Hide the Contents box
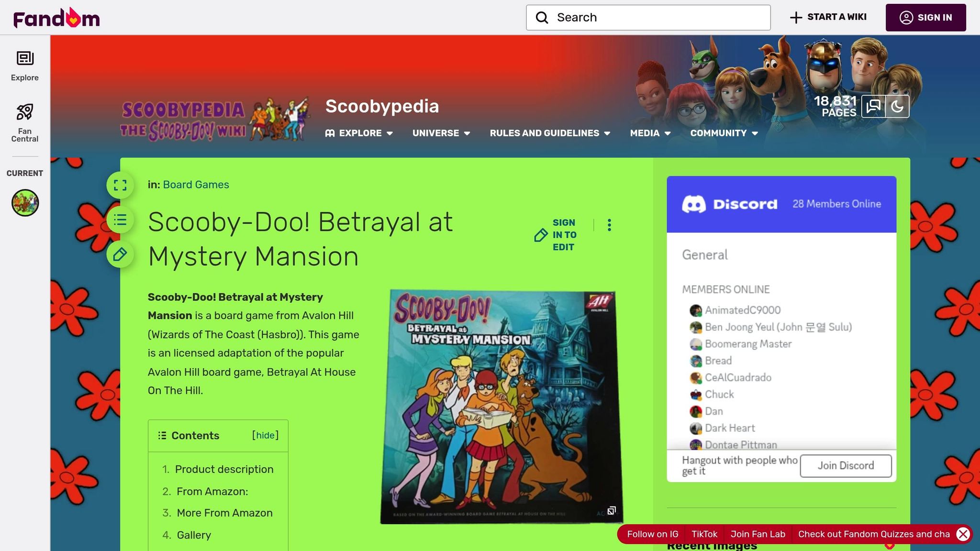Screen dimensions: 980x551 click(265, 435)
